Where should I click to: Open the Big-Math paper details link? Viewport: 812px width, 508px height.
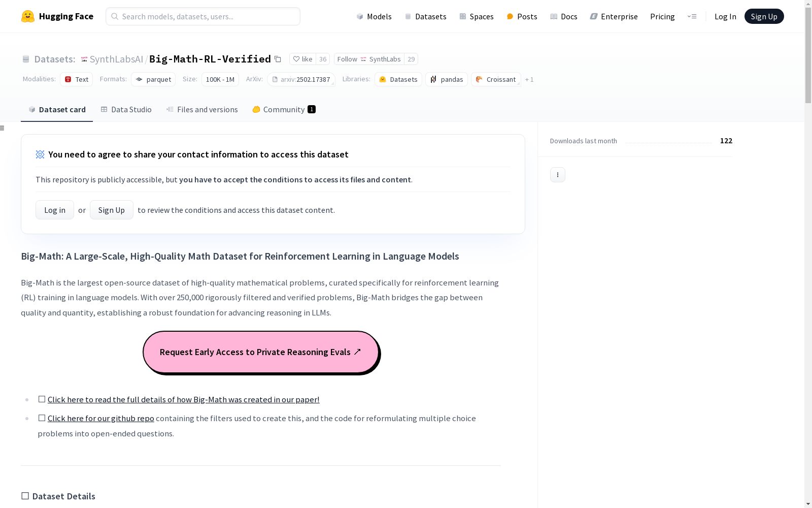(184, 399)
